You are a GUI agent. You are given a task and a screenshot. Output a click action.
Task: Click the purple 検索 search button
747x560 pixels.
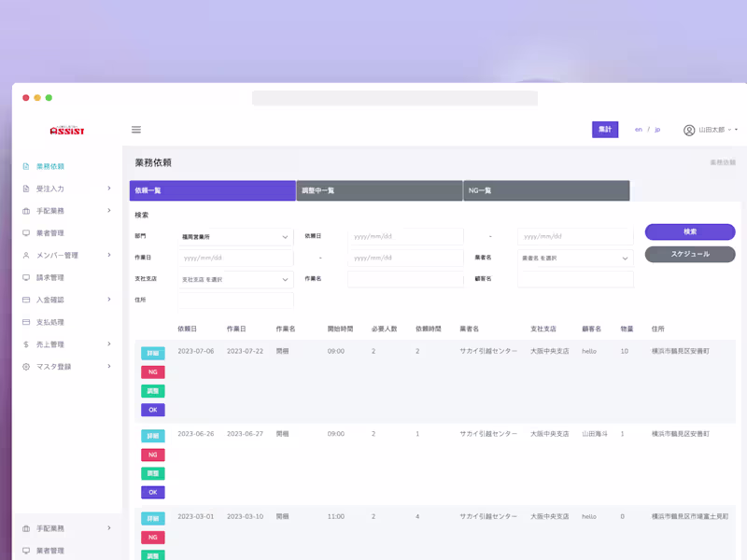pos(690,231)
